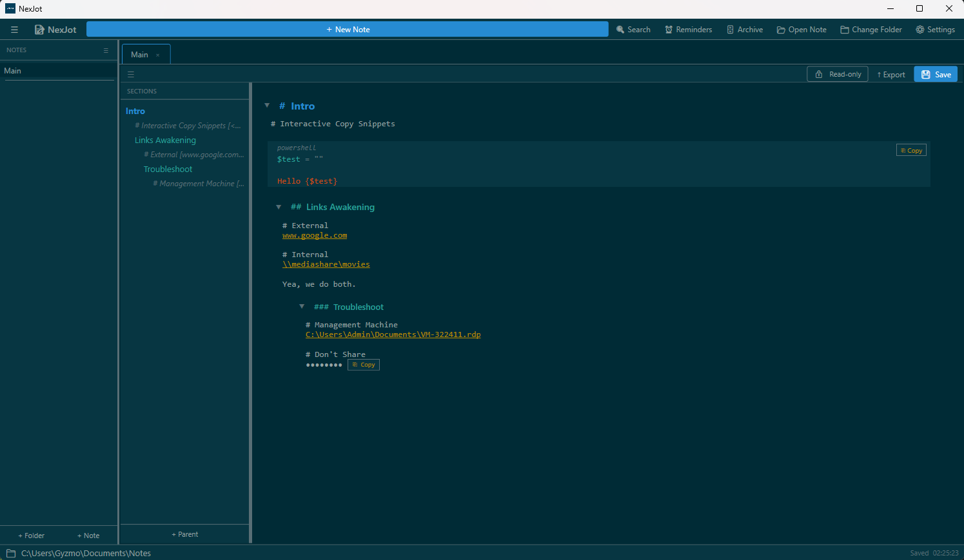Collapse the Links Awakening heading section
964x560 pixels.
coord(279,207)
